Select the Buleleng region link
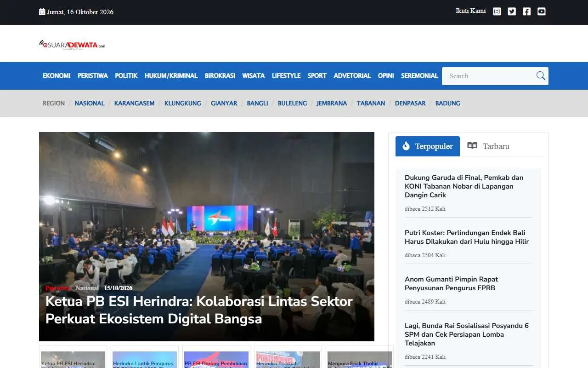The image size is (588, 368). click(292, 103)
